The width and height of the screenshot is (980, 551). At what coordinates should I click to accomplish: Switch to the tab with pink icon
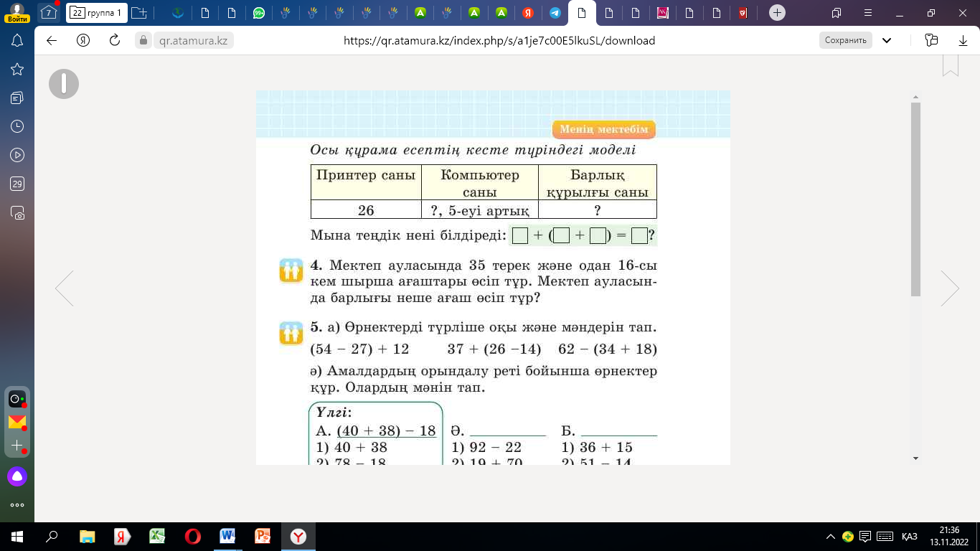663,13
